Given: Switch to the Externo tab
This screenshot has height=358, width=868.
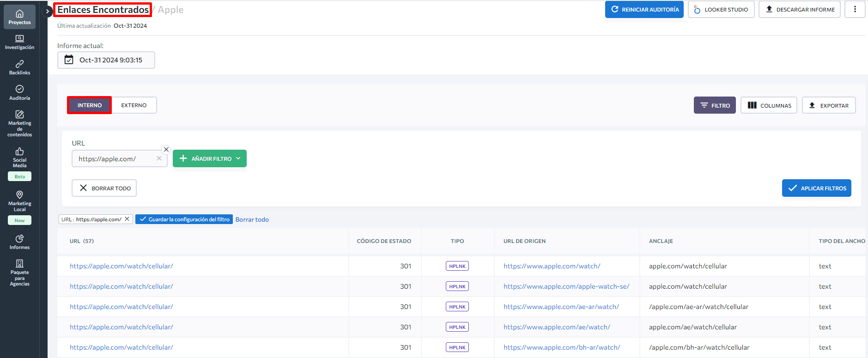Looking at the screenshot, I should click(134, 105).
